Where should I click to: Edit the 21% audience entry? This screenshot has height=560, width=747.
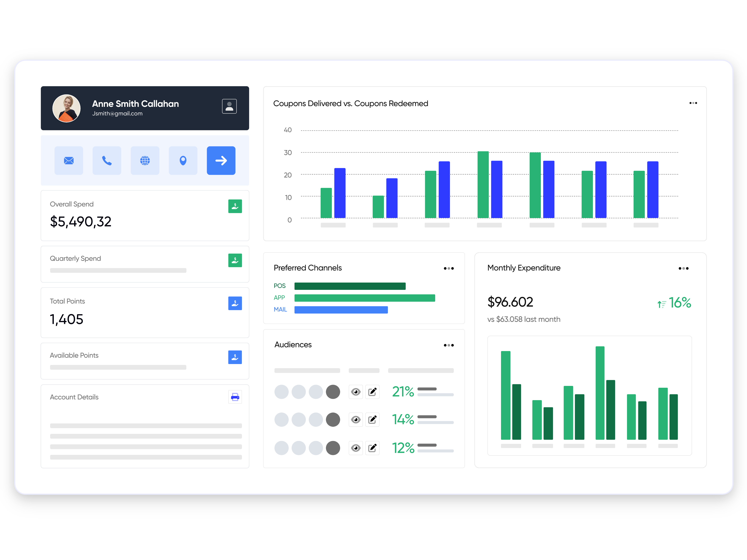tap(372, 392)
